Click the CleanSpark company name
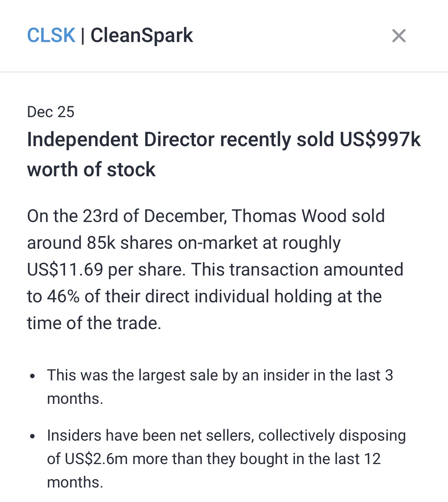 coord(142,36)
